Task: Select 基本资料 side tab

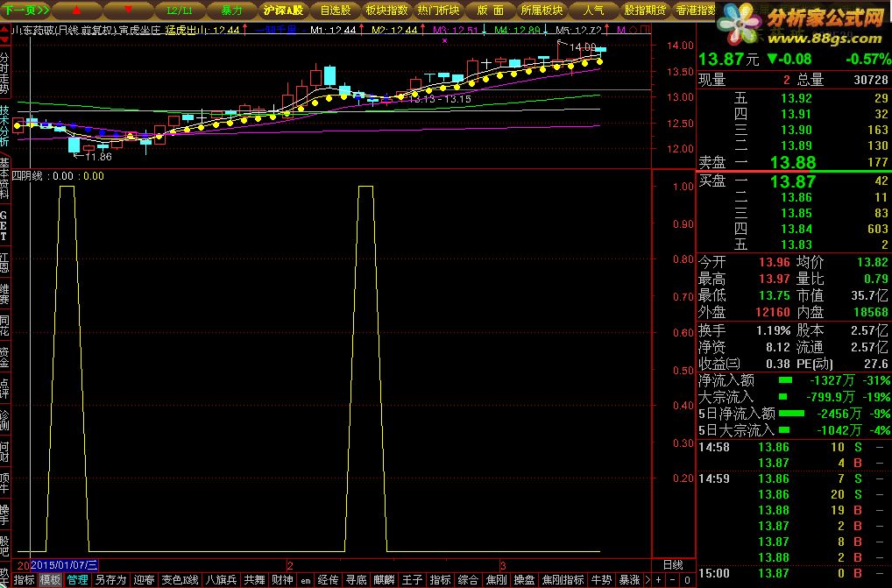Action: point(4,177)
